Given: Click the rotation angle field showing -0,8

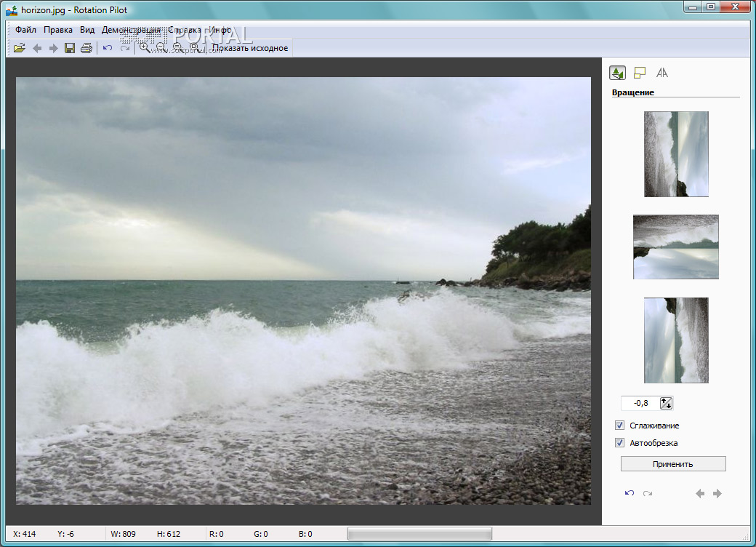Looking at the screenshot, I should coord(640,403).
